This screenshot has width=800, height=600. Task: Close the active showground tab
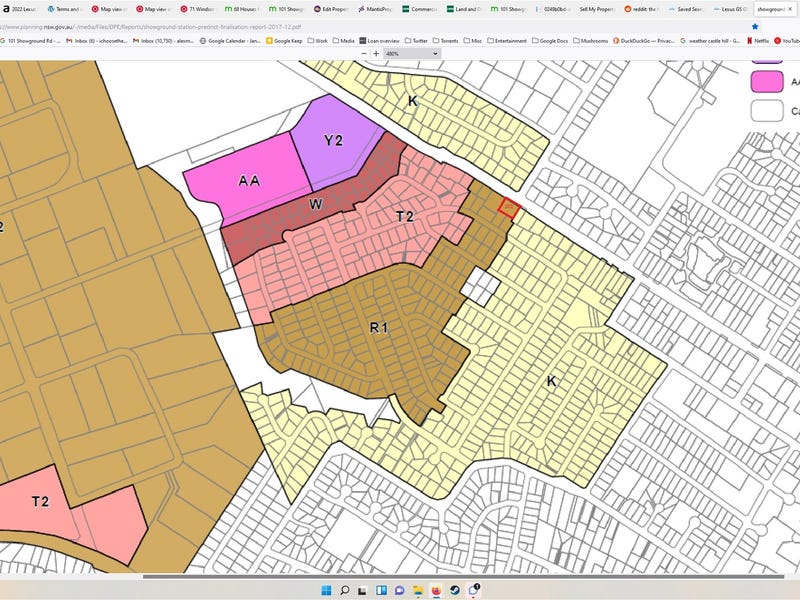click(x=791, y=8)
